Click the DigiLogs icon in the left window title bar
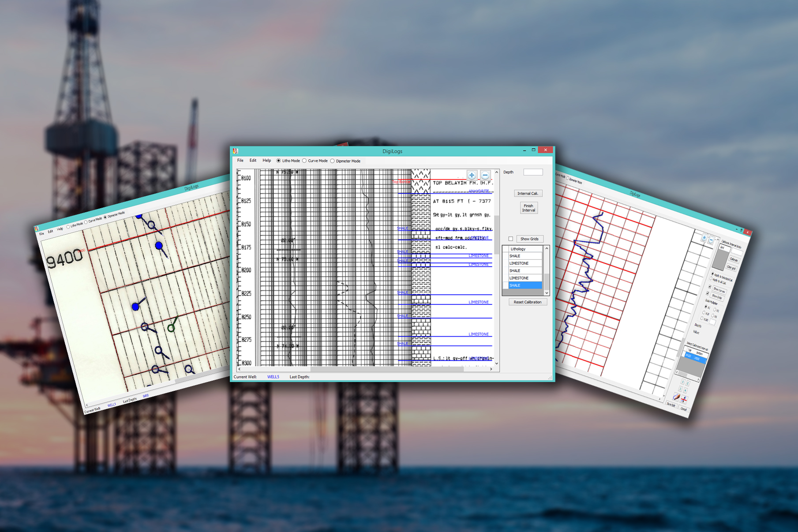The image size is (798, 532). coord(37,228)
